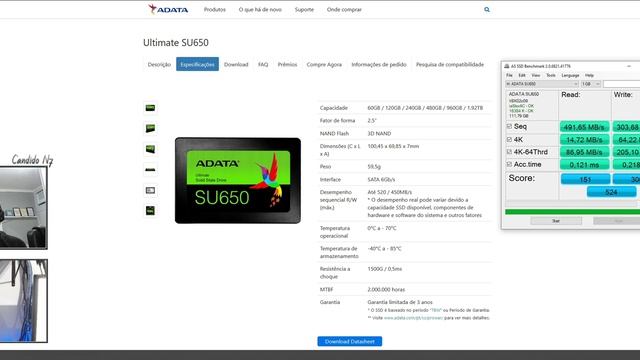640x360 pixels.
Task: Click the Ultimate SU650 page heading
Action: click(176, 42)
